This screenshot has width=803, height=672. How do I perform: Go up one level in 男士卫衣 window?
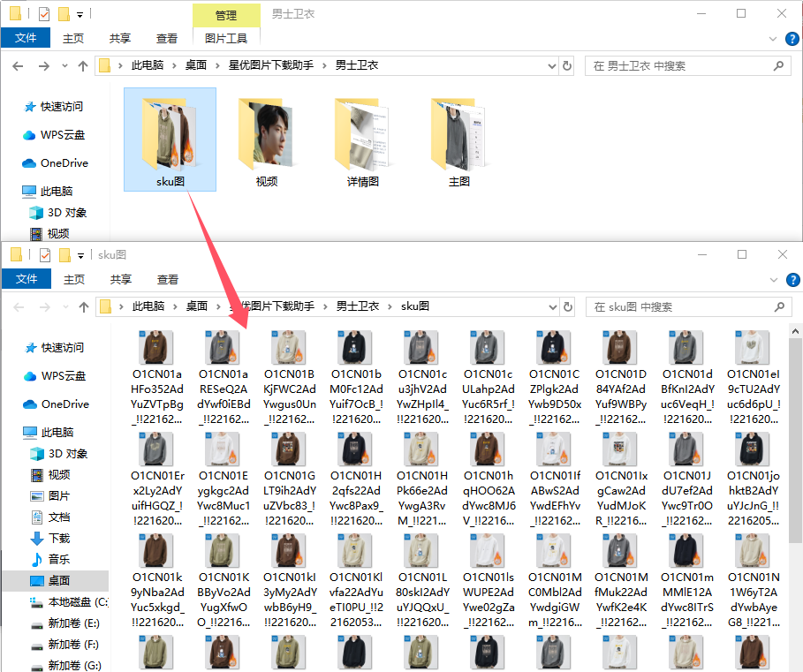82,66
